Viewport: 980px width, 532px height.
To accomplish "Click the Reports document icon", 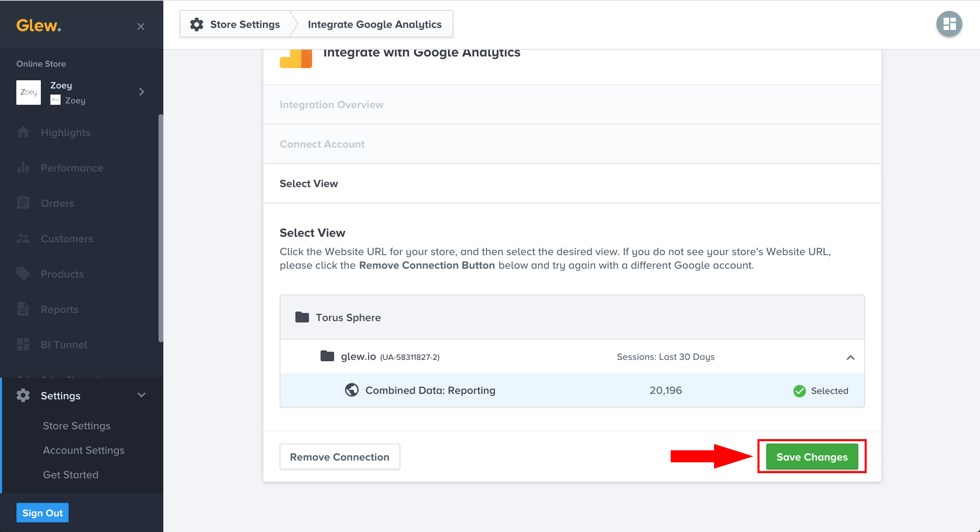I will click(x=23, y=309).
